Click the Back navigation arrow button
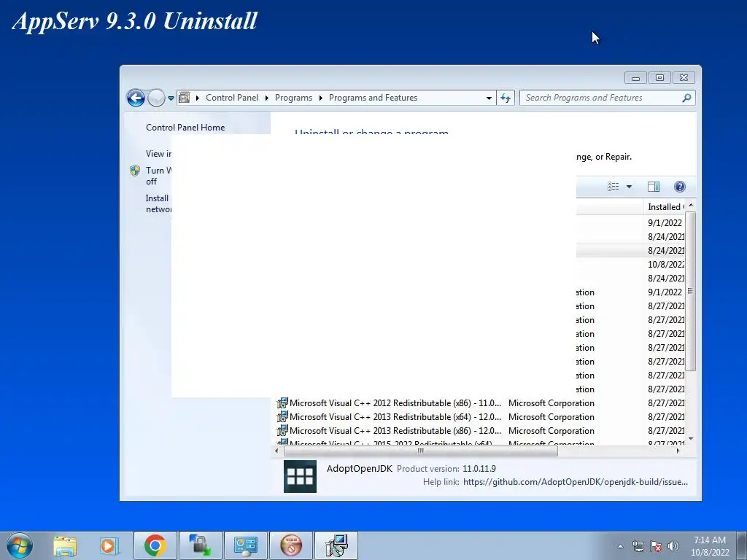This screenshot has height=560, width=747. point(136,98)
